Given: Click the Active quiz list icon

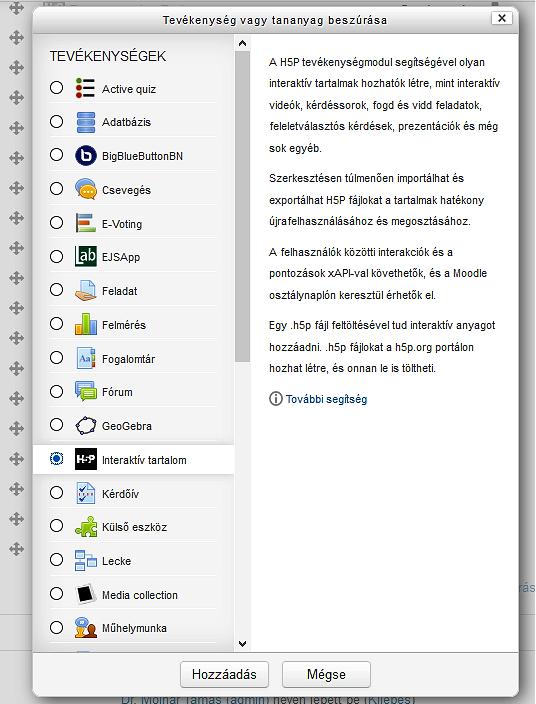Looking at the screenshot, I should [85, 88].
